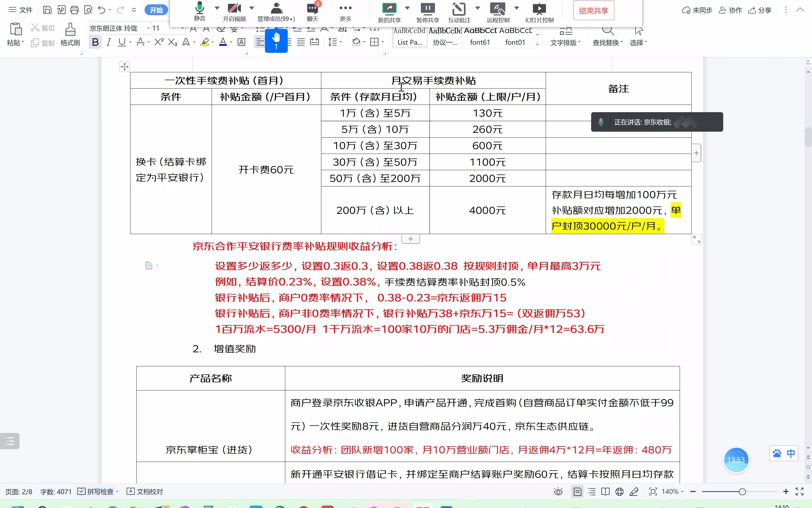Switch to web layout globe icon
812x508 pixels.
[x=619, y=491]
